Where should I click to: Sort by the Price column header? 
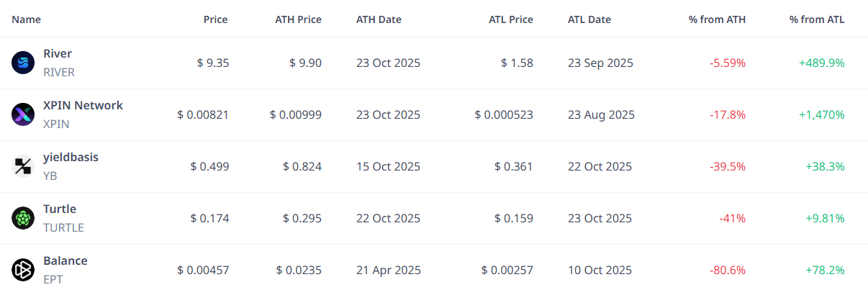[x=215, y=19]
